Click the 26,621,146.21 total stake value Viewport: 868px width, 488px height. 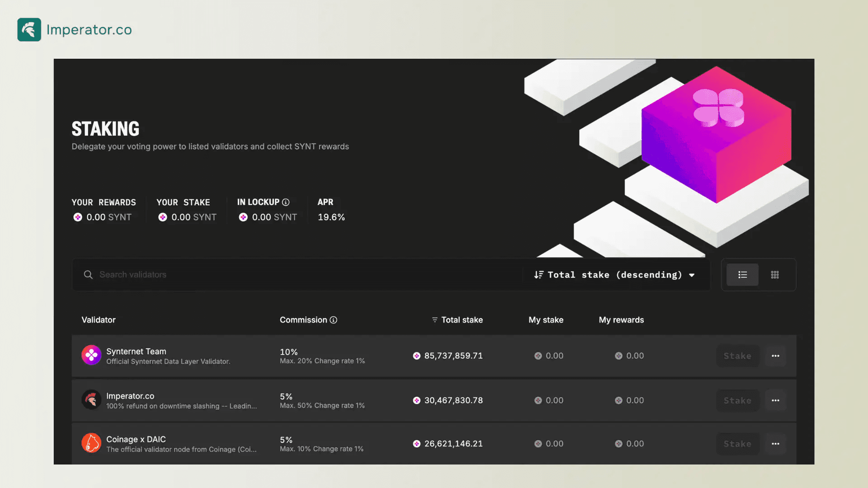point(453,444)
